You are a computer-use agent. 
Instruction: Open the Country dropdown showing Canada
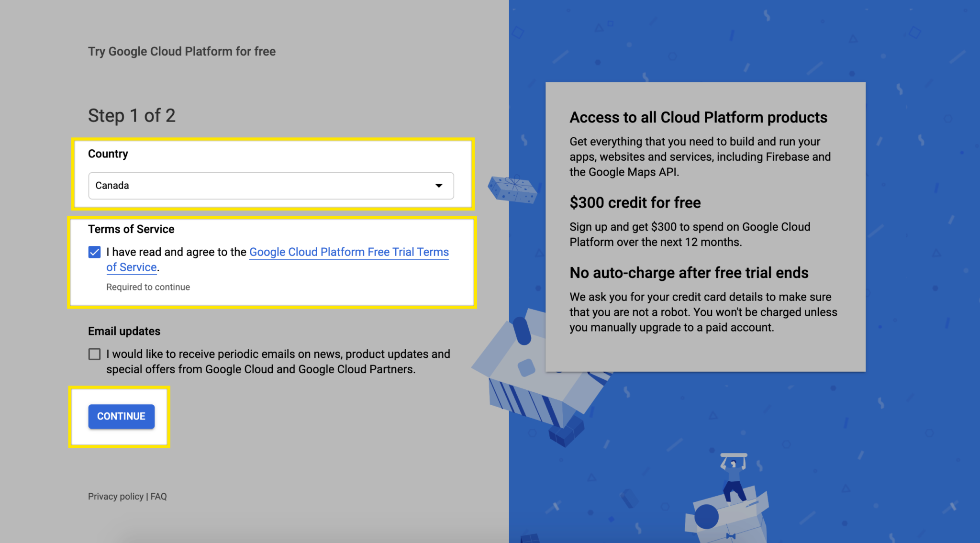[271, 186]
